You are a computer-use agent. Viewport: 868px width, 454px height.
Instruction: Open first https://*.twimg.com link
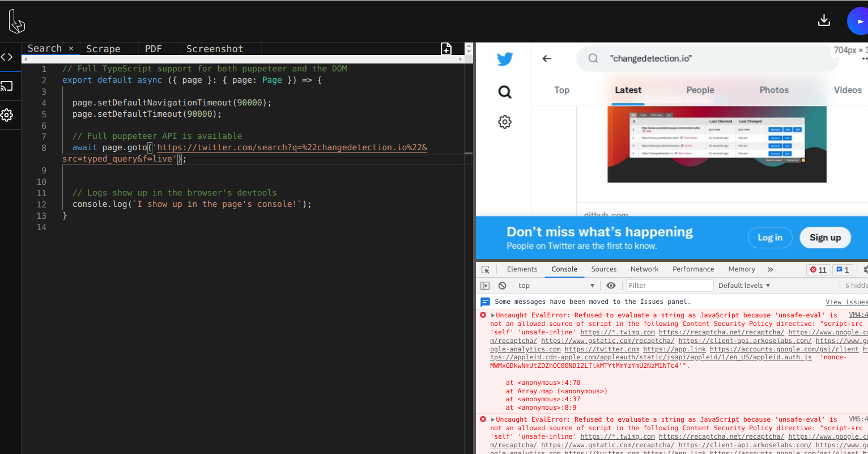pos(618,333)
